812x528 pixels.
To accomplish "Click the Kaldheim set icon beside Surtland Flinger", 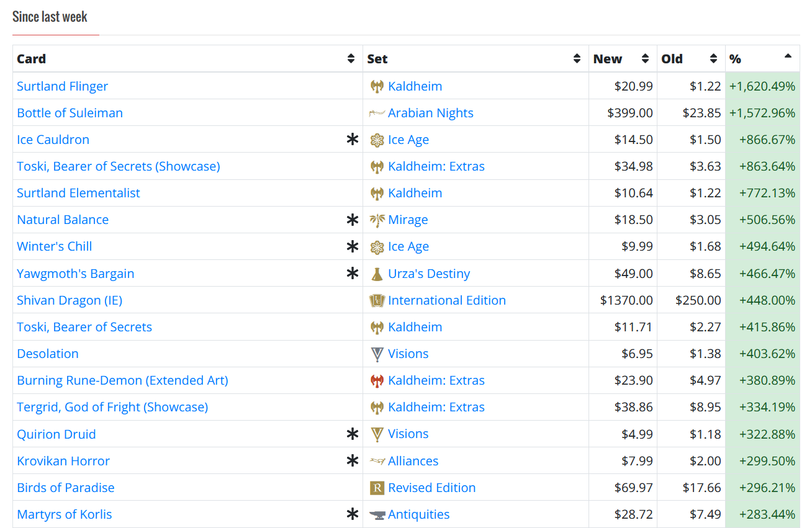I will [377, 86].
